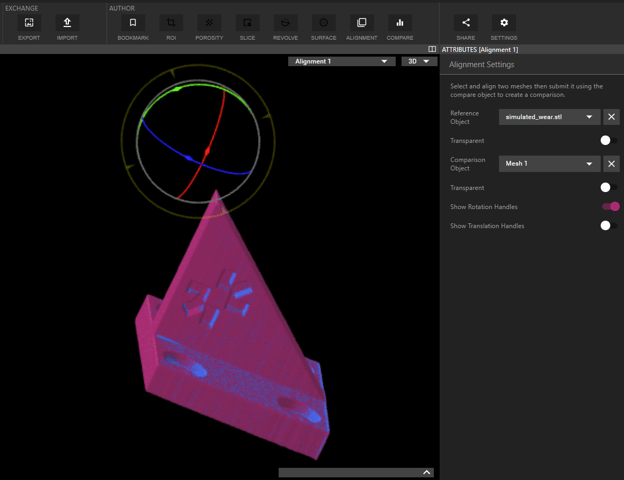Open the Settings gear
The width and height of the screenshot is (624, 480).
click(x=504, y=23)
